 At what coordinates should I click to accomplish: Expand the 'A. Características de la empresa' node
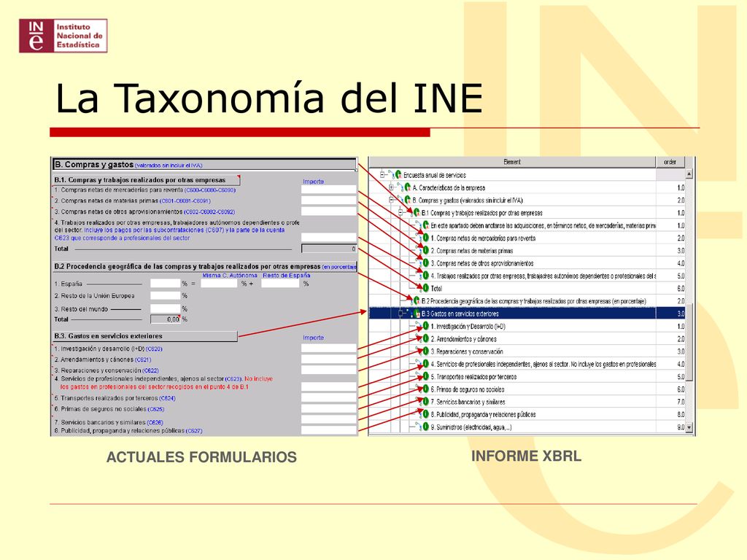(391, 187)
